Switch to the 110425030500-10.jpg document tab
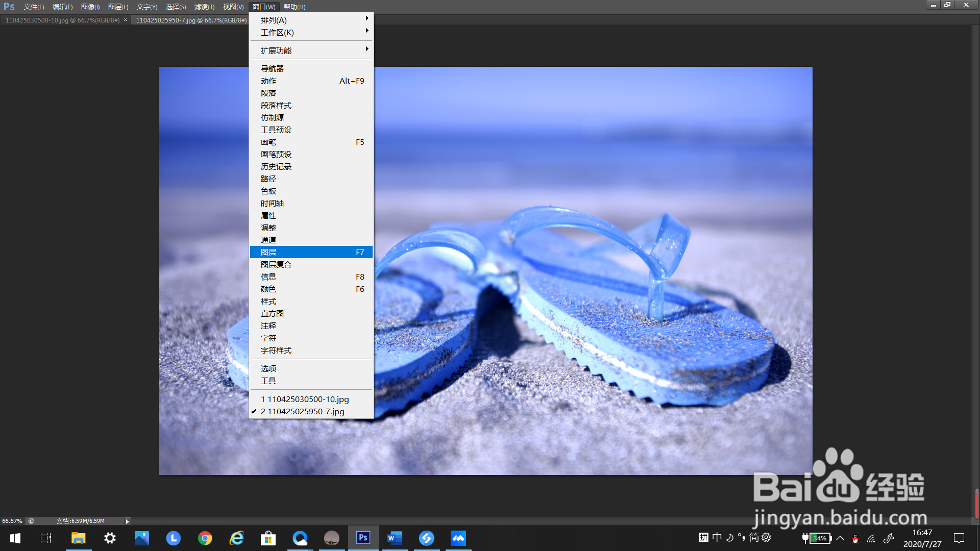This screenshot has height=551, width=980. click(62, 20)
